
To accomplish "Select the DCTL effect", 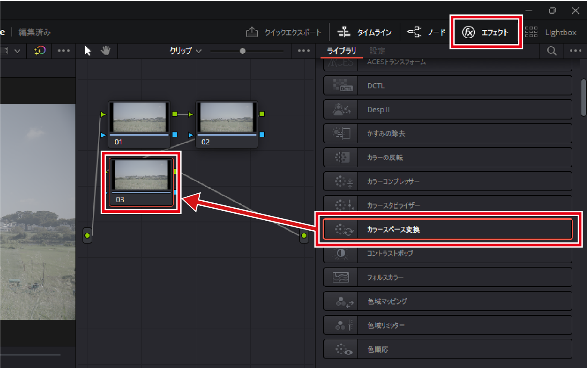I will pos(447,86).
